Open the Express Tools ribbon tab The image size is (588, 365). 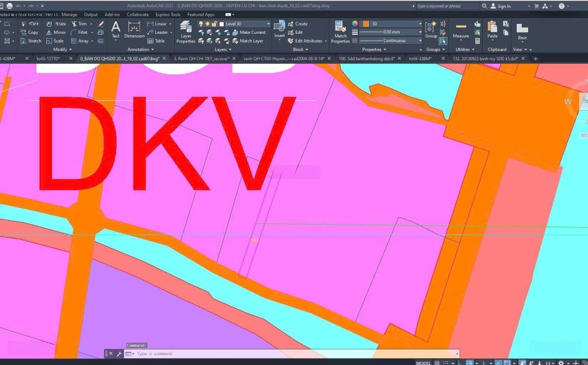(168, 15)
